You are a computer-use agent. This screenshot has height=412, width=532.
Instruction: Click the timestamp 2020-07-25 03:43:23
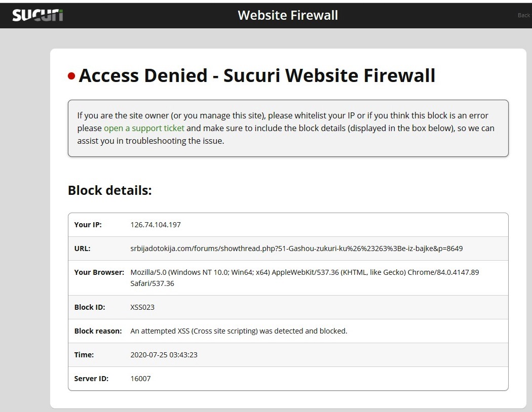click(164, 355)
